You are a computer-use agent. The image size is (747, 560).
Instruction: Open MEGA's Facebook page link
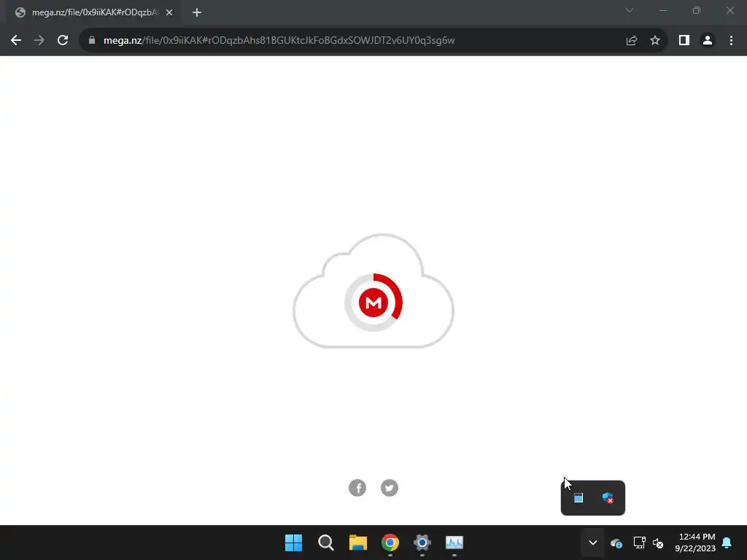click(357, 488)
